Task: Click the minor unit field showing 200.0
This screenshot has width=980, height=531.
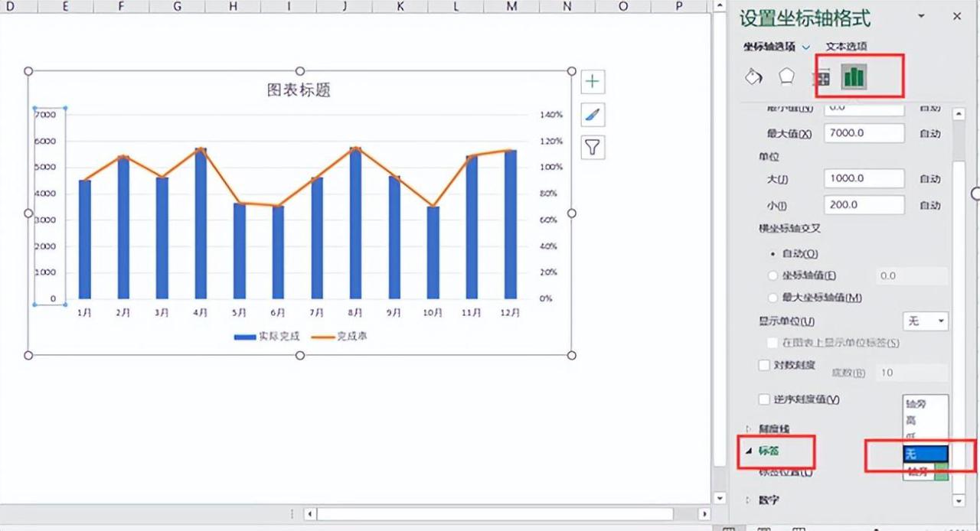Action: [864, 205]
